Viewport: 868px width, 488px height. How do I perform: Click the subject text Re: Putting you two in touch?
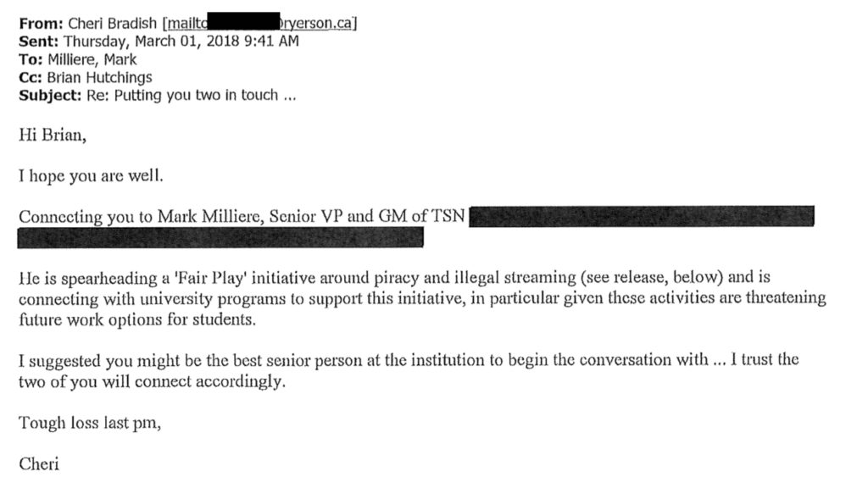click(x=191, y=95)
